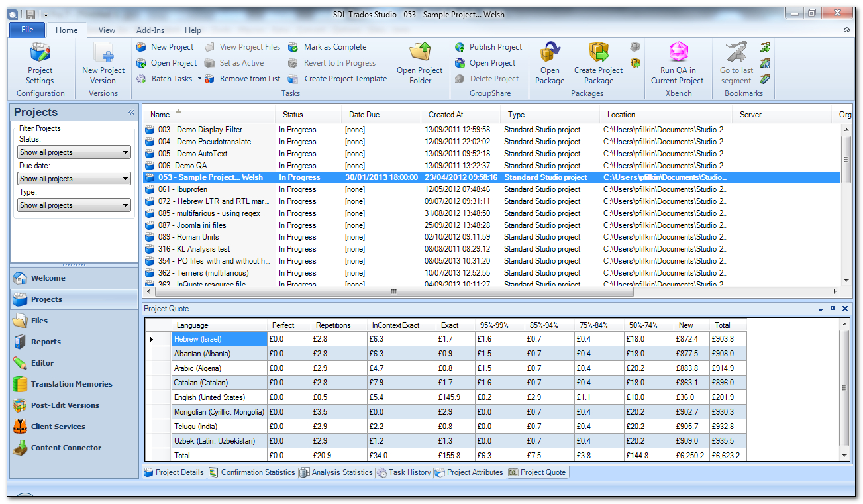Click the small gold package icon beside Create Project Package
Screen dimensions: 863x504
coord(635,63)
